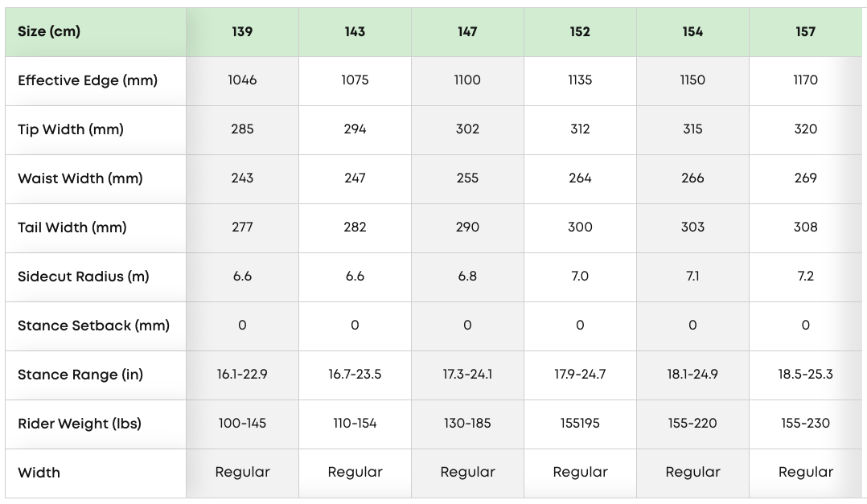Click the 302 tip width value

pyautogui.click(x=467, y=129)
